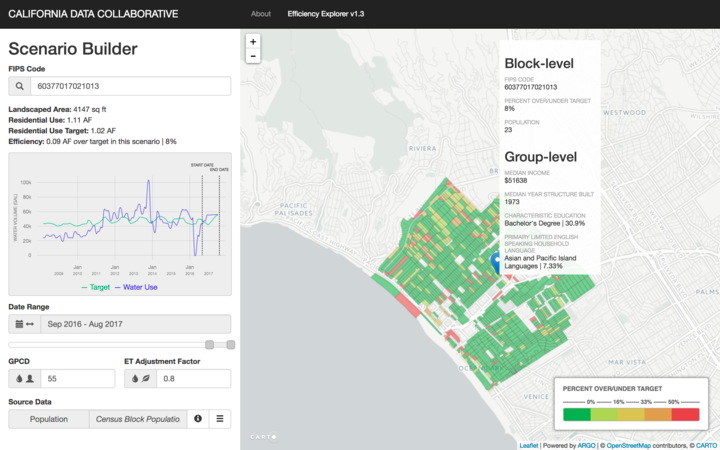Click the drop and leaf ET factor icon
Screen dimensions: 720x450
[x=141, y=379]
